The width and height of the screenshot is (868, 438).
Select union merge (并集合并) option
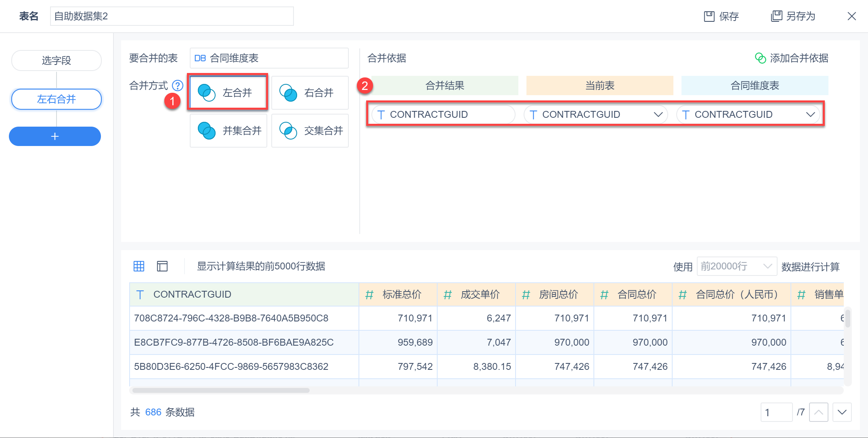click(x=228, y=131)
